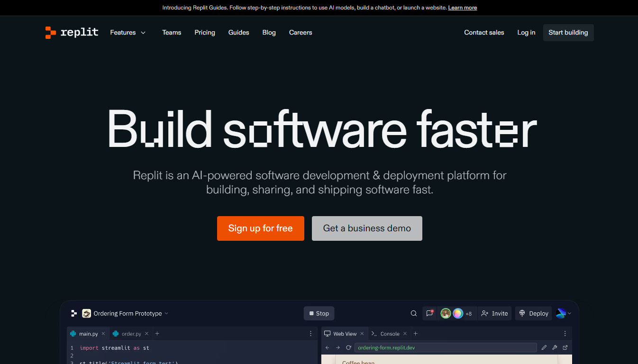Image resolution: width=638 pixels, height=364 pixels.
Task: Reload the Web View page
Action: (x=348, y=347)
